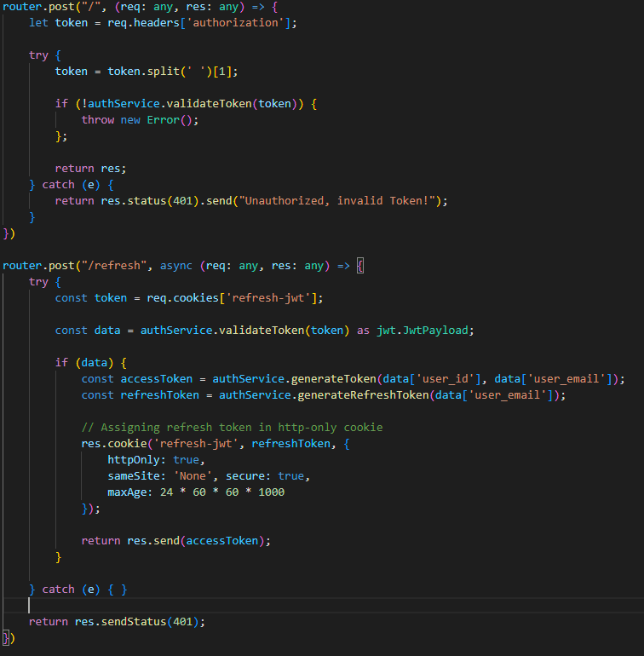Click the "/refresh" route string
This screenshot has width=644, height=656.
tap(114, 266)
